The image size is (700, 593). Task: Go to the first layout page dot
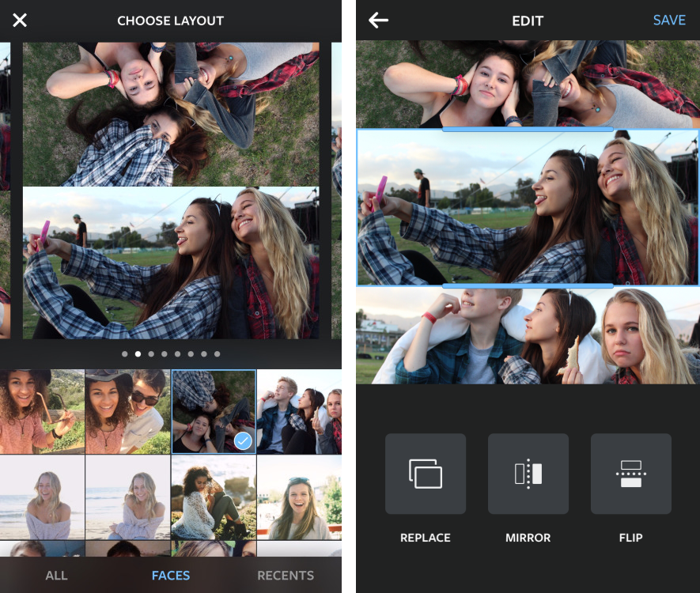point(125,354)
